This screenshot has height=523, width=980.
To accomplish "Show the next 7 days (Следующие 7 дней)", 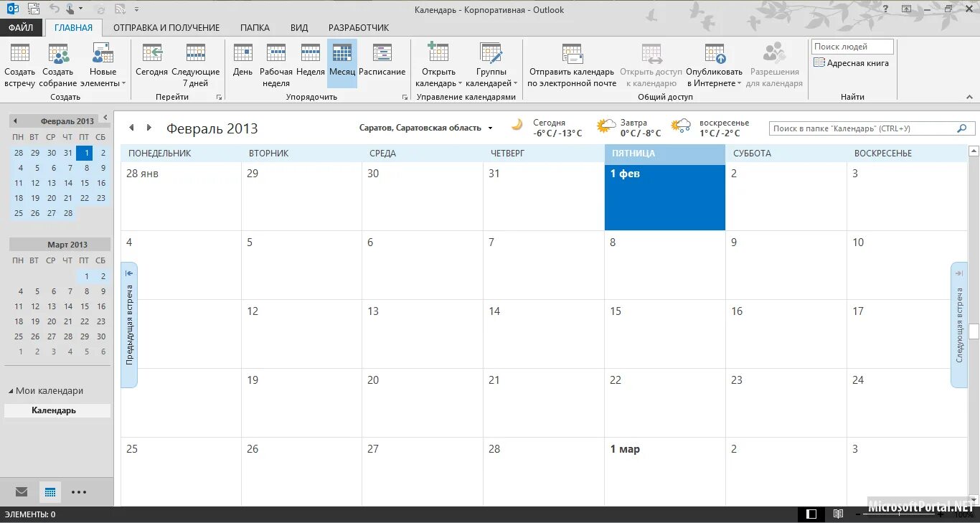I will [x=195, y=65].
